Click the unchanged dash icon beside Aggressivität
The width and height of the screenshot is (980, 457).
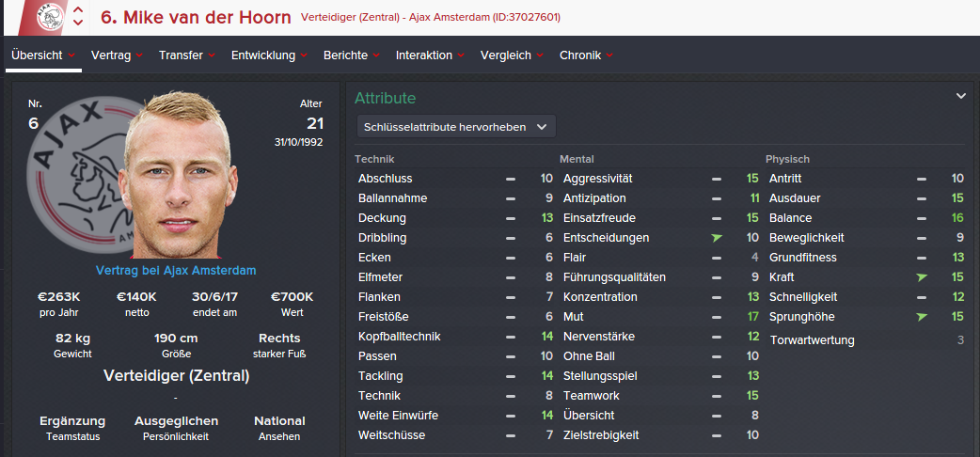[717, 179]
